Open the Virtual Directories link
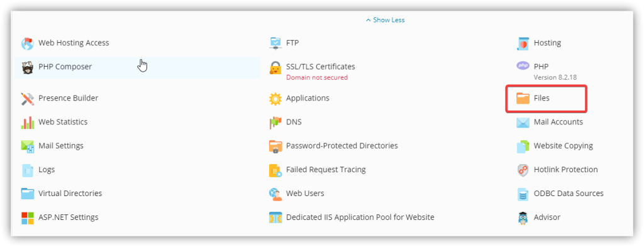 (x=70, y=193)
